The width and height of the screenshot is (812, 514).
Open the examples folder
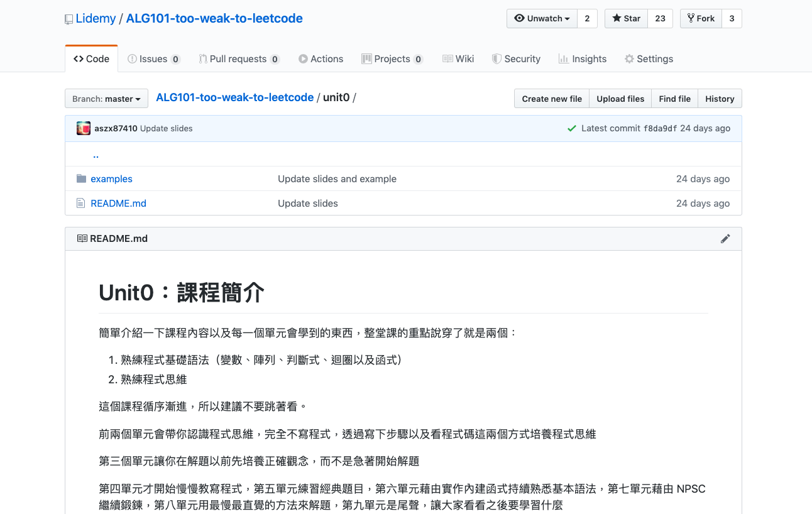pyautogui.click(x=111, y=179)
